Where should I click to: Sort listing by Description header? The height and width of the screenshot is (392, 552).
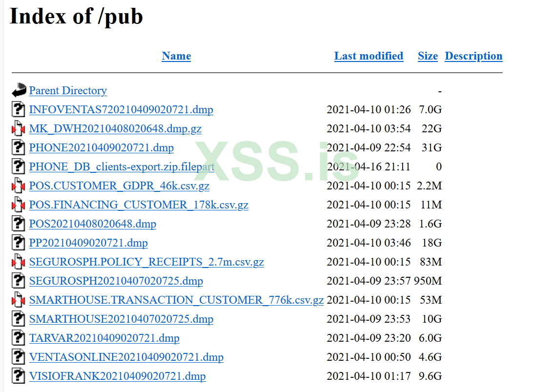(473, 56)
